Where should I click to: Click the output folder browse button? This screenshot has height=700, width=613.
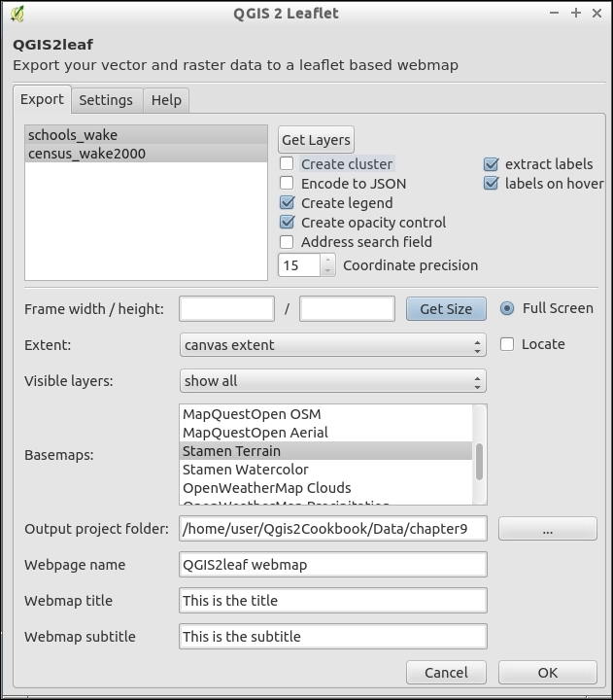pos(548,529)
